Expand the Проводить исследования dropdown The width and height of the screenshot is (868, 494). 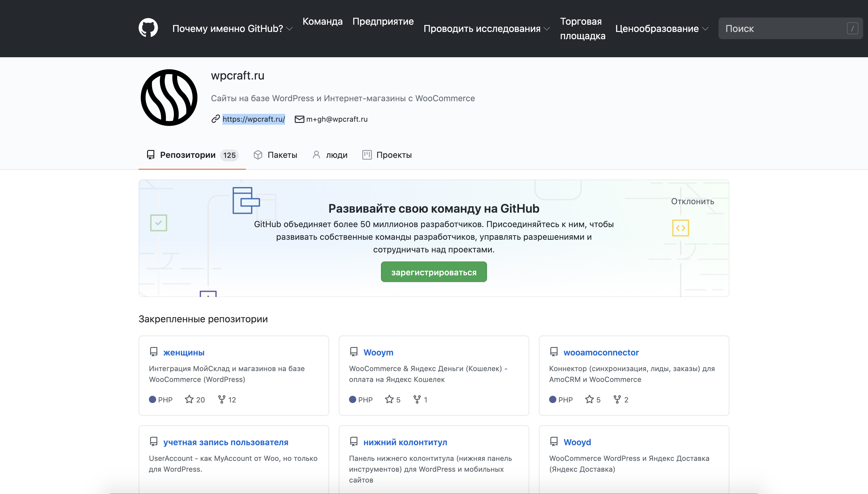(486, 29)
